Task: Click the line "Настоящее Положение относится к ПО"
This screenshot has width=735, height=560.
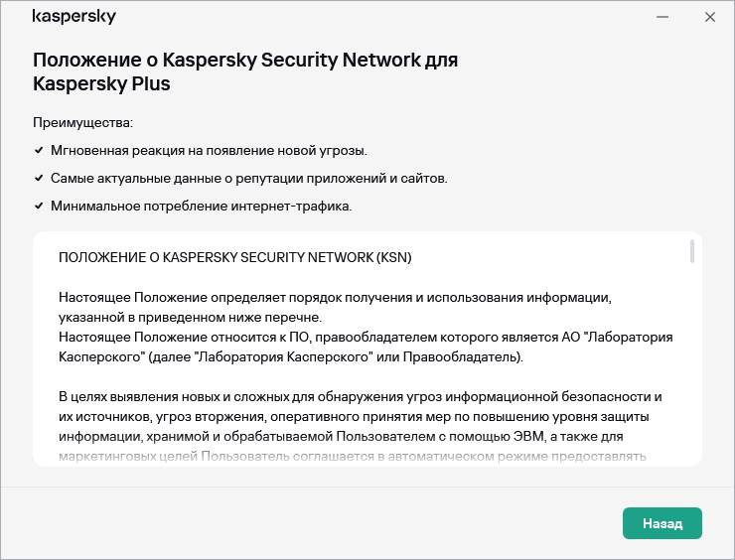Action: click(365, 337)
